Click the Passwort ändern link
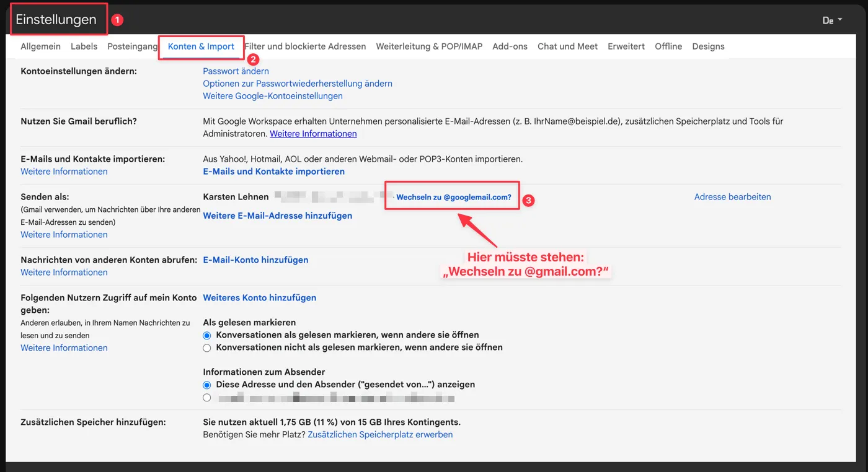This screenshot has height=472, width=868. tap(236, 71)
